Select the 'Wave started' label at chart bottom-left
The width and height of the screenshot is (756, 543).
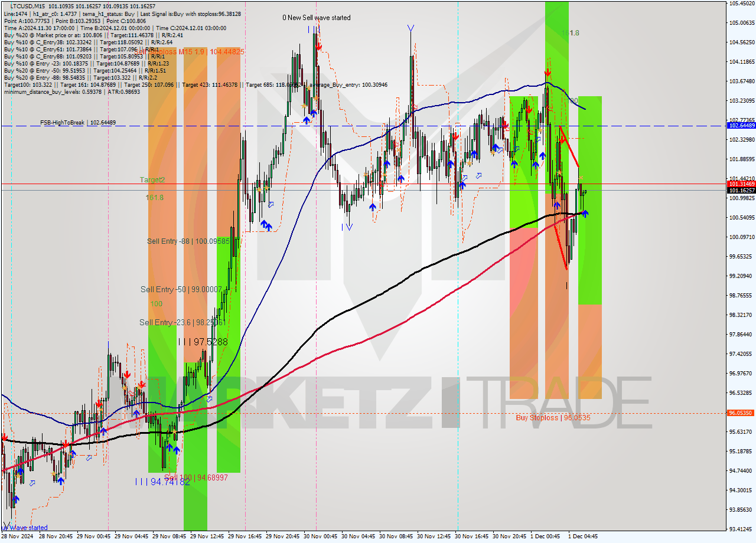25,528
